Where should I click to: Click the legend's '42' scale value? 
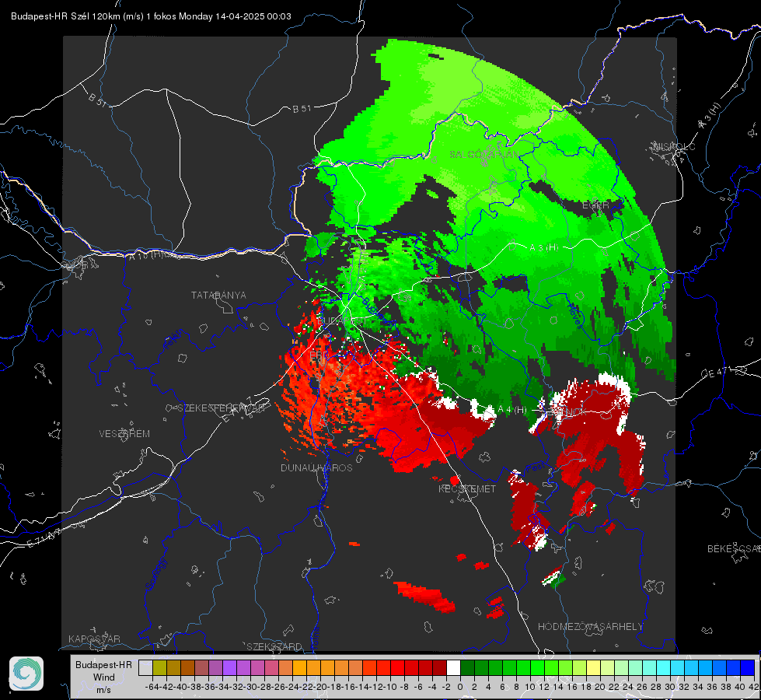754,687
